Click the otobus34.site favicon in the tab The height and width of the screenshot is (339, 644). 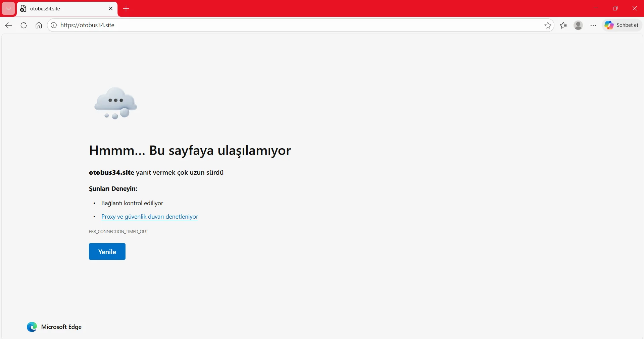(22, 9)
